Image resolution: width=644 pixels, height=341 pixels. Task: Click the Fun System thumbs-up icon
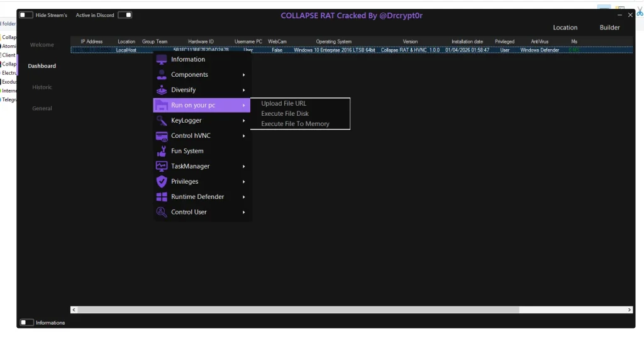161,151
